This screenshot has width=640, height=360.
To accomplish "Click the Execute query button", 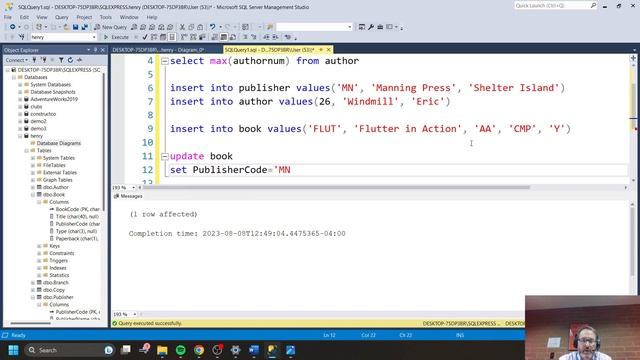I will (116, 37).
